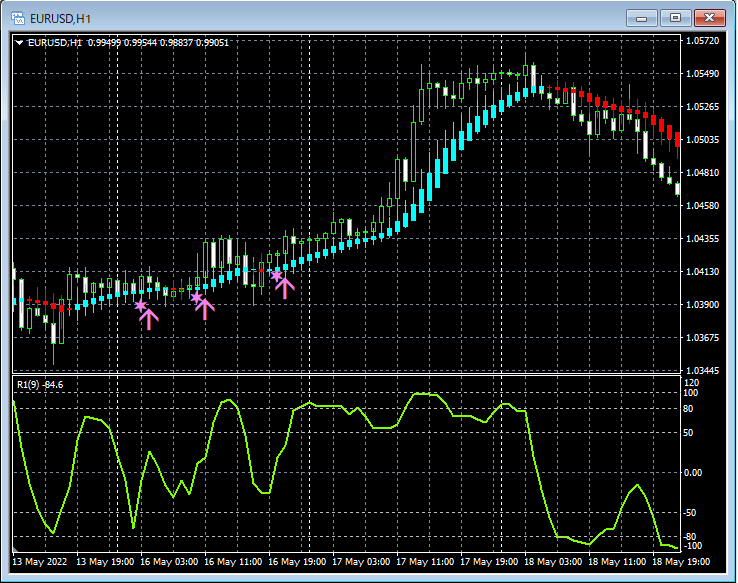Screen dimensions: 738x583
Task: Click the 13 May 19:00 time label
Action: (x=105, y=561)
